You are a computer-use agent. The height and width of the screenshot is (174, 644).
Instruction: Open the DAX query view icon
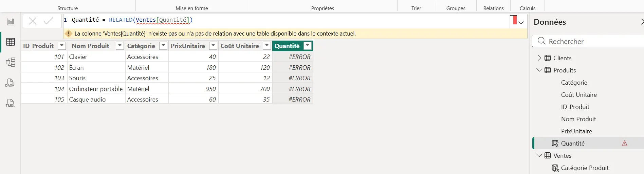(10, 83)
